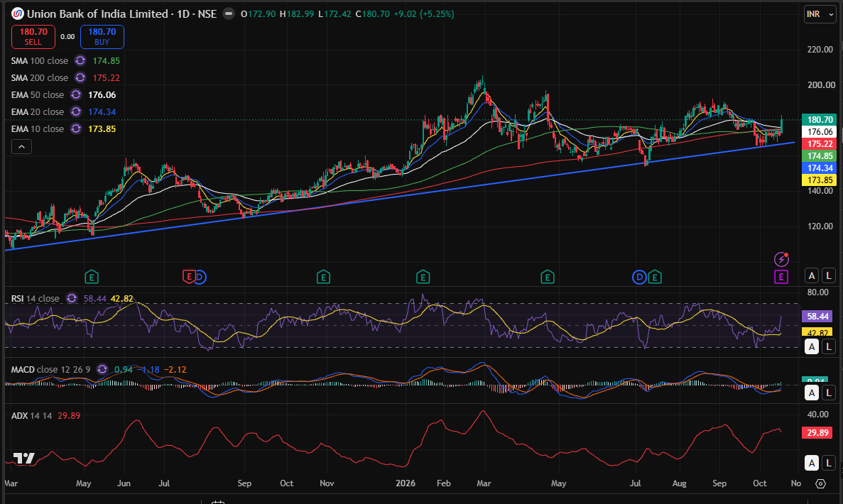
Task: Click the 2026 label on time axis
Action: [406, 483]
